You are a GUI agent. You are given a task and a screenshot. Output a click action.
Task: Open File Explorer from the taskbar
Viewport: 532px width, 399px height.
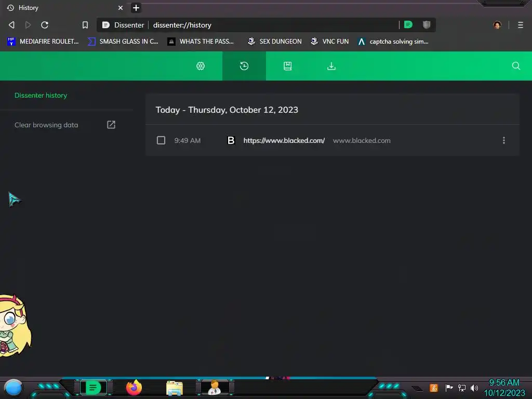(x=175, y=388)
